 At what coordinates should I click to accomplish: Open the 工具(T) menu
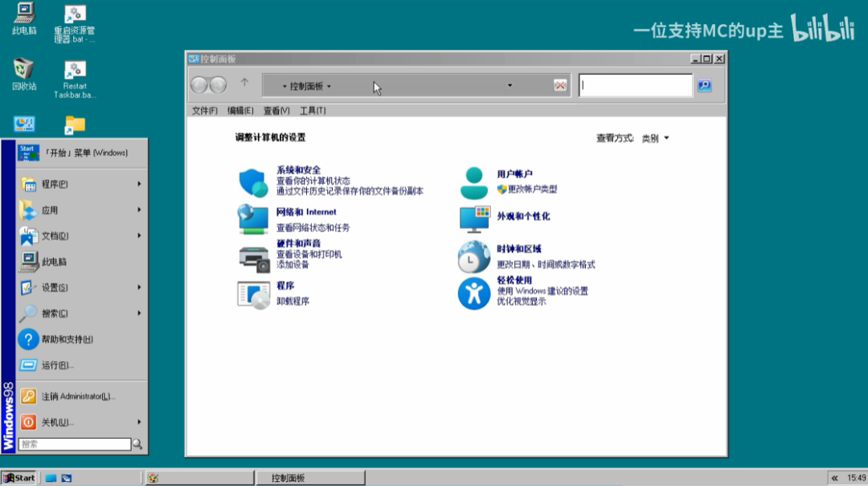pyautogui.click(x=314, y=110)
